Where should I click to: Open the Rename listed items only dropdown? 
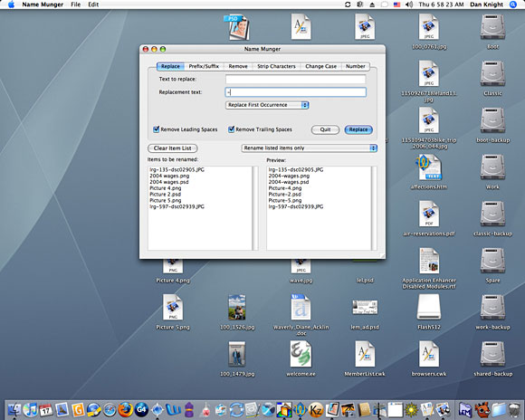[x=310, y=148]
